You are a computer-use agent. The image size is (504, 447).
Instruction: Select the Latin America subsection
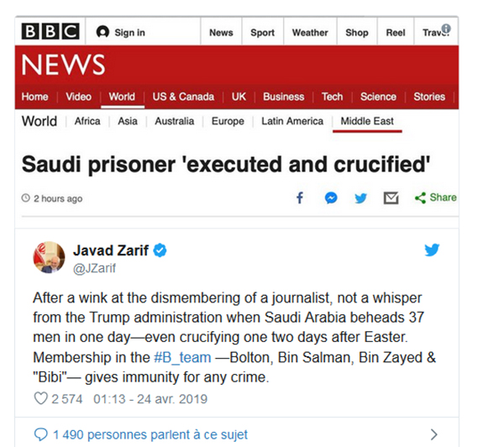291,122
